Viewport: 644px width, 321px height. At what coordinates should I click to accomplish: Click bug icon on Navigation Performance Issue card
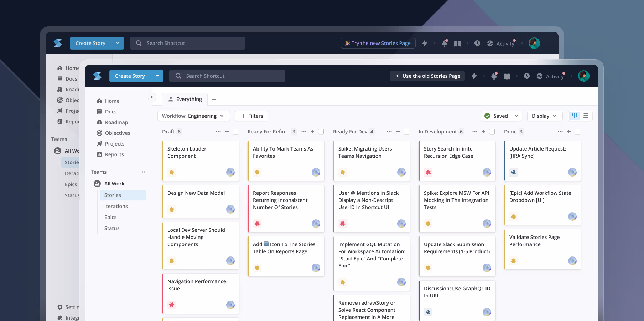(172, 305)
